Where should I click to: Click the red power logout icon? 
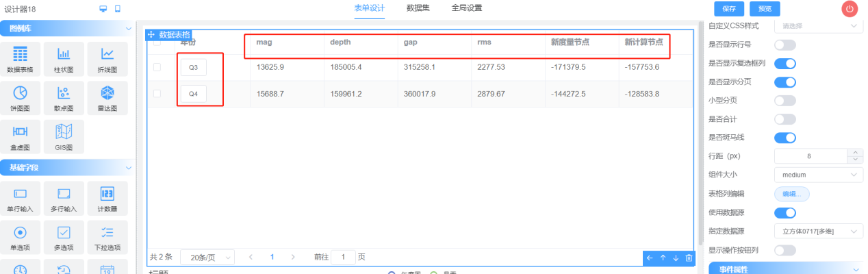850,9
